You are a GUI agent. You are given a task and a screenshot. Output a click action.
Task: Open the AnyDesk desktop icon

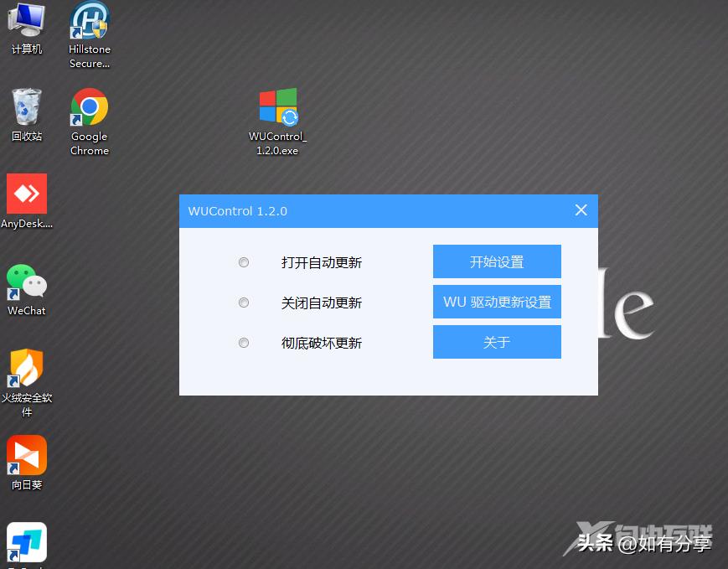pyautogui.click(x=27, y=194)
